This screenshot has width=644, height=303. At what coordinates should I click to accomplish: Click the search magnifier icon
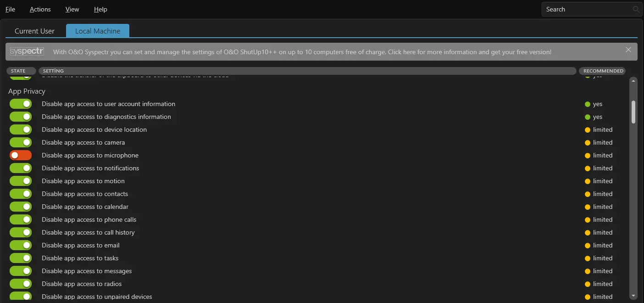tap(636, 9)
